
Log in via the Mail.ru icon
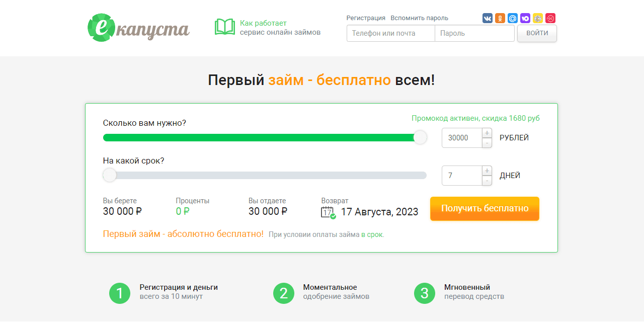[x=512, y=18]
